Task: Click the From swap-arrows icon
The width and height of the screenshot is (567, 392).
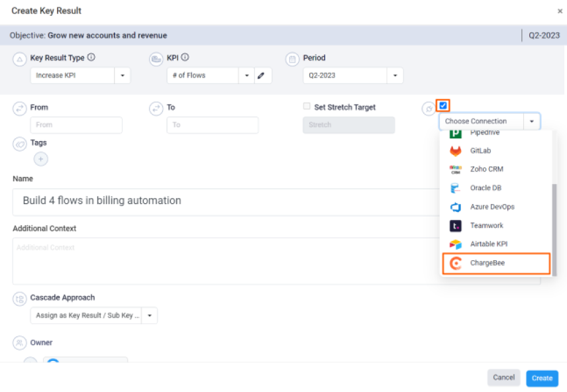Action: pyautogui.click(x=19, y=109)
